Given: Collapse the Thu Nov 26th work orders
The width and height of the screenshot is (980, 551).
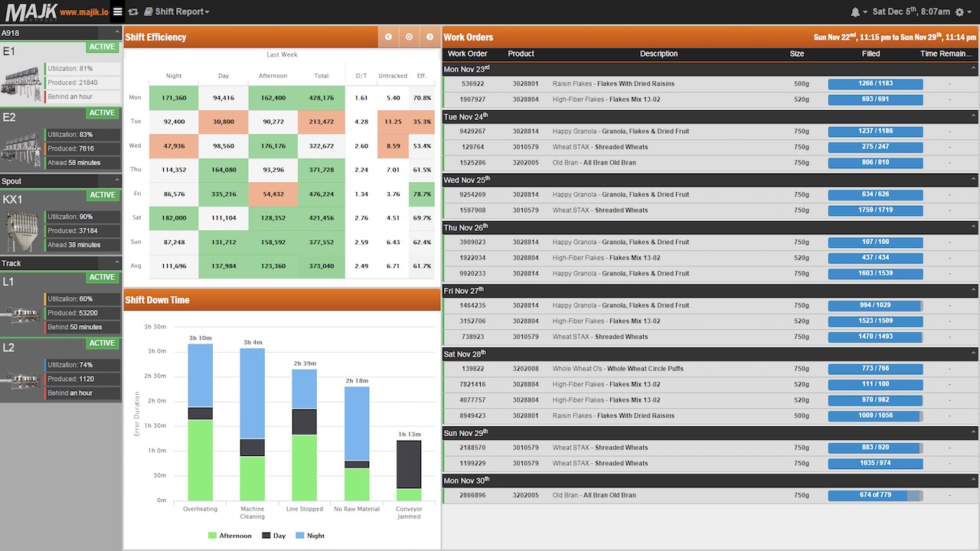Looking at the screenshot, I should [973, 227].
